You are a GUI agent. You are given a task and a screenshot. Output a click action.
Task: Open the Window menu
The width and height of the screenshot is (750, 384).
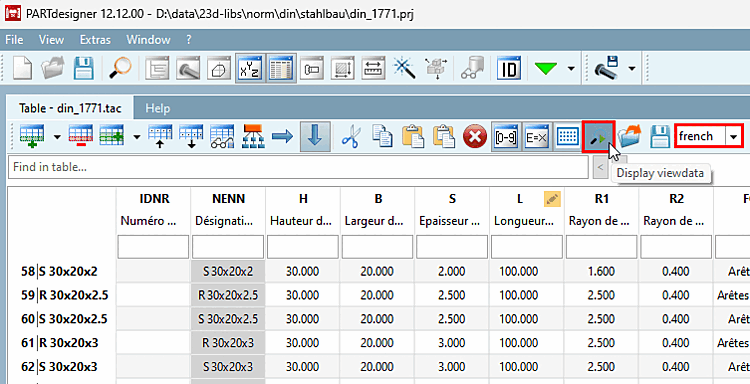pyautogui.click(x=148, y=40)
